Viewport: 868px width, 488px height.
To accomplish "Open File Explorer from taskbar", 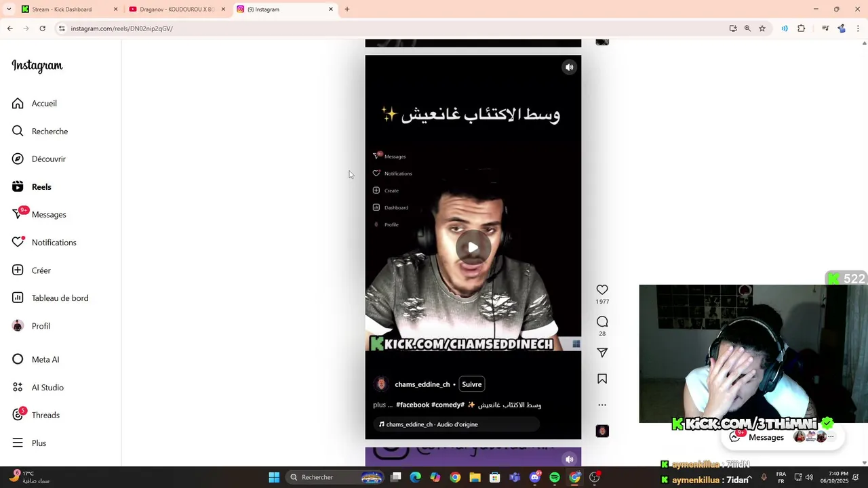I will tap(475, 477).
